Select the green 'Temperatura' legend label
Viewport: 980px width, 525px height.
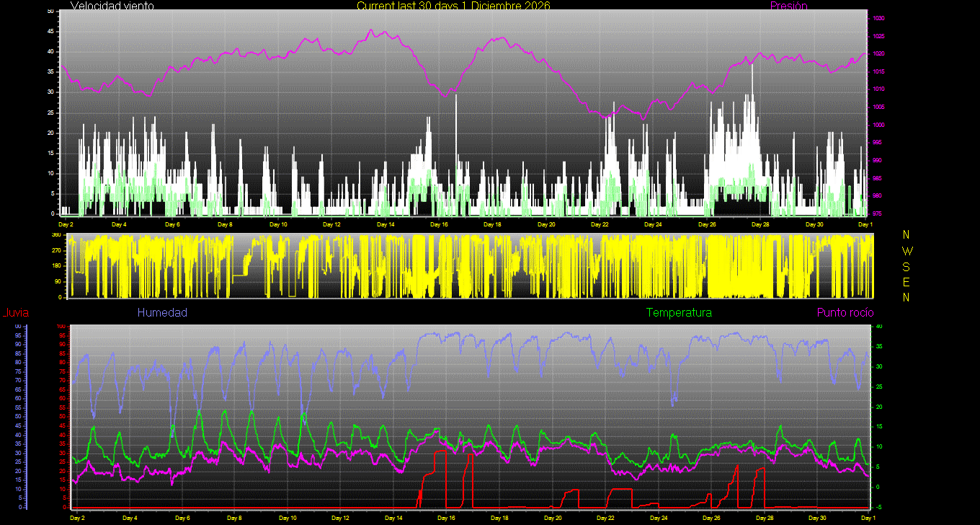pos(679,312)
